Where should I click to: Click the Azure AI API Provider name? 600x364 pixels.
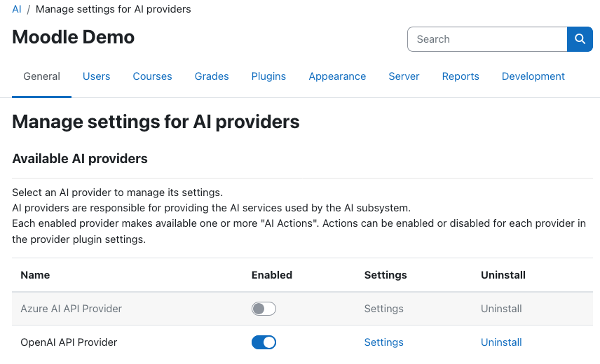click(x=71, y=309)
